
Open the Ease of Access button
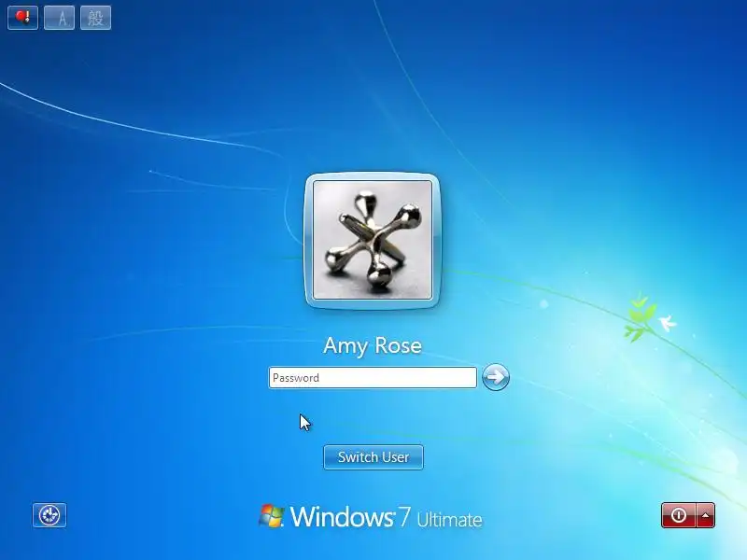coord(49,515)
